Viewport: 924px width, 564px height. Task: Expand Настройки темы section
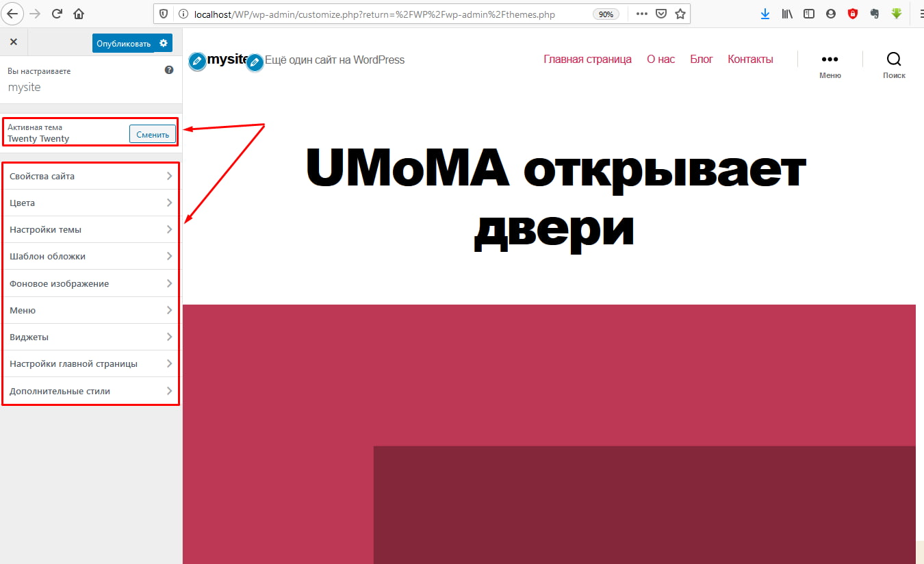point(90,229)
